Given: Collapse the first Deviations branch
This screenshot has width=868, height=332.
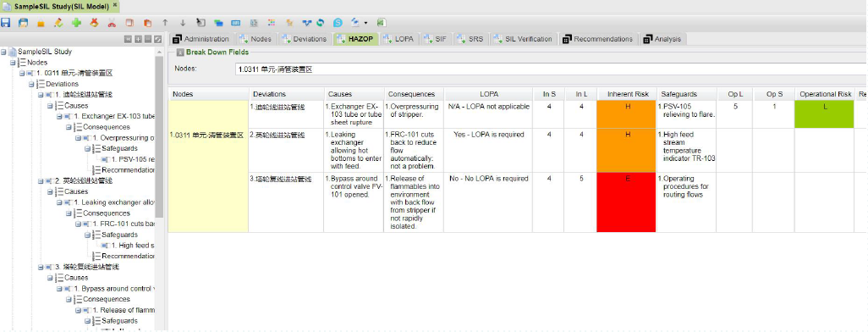Looking at the screenshot, I should 31,84.
